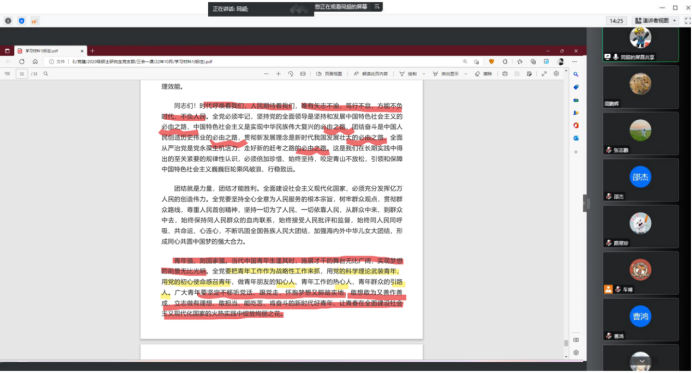Click the page number input field
This screenshot has width=692, height=373.
[x=22, y=74]
